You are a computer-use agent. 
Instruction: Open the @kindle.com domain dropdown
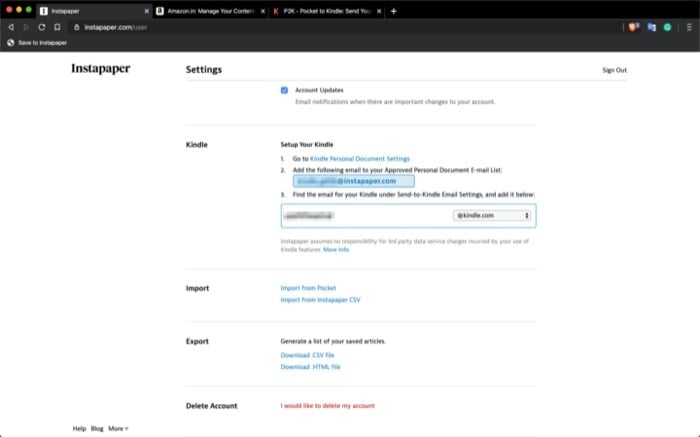492,216
